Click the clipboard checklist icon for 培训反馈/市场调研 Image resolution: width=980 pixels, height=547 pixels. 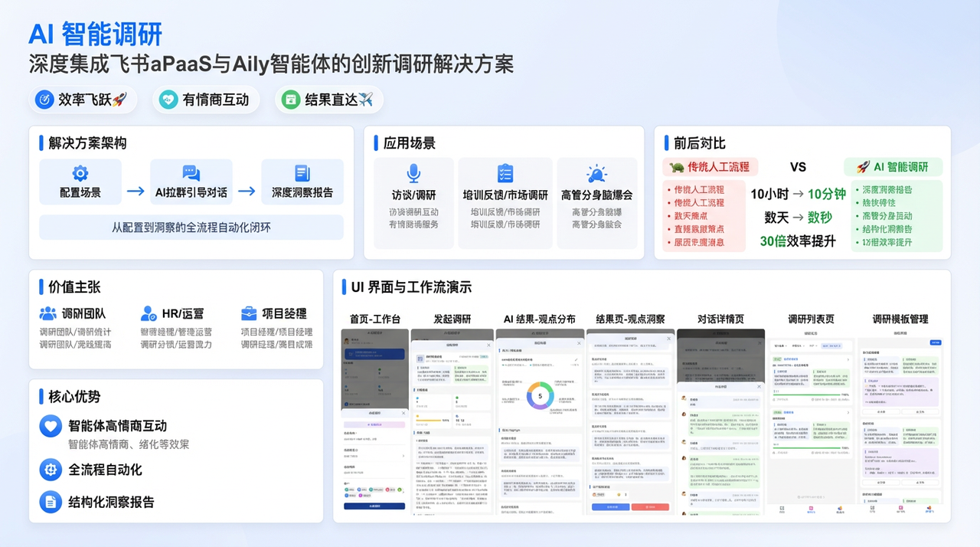pyautogui.click(x=505, y=173)
